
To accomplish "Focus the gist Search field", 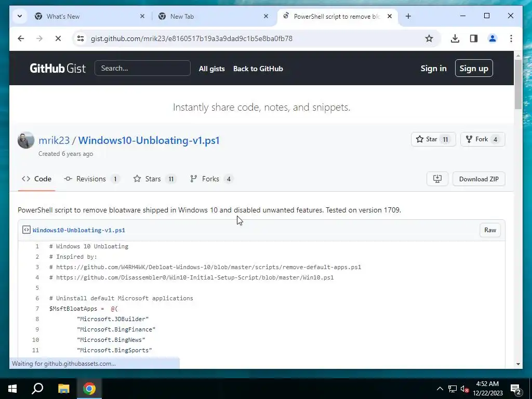I will (142, 68).
